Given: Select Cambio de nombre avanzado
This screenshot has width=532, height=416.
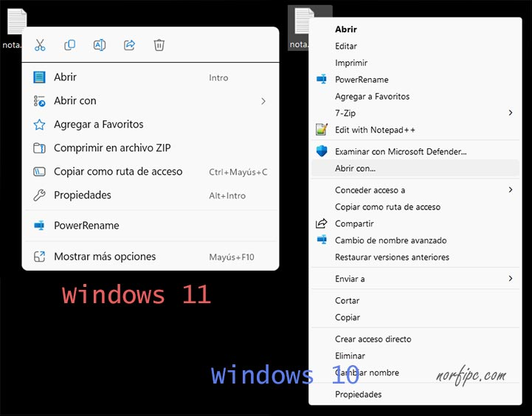Looking at the screenshot, I should pyautogui.click(x=415, y=240).
